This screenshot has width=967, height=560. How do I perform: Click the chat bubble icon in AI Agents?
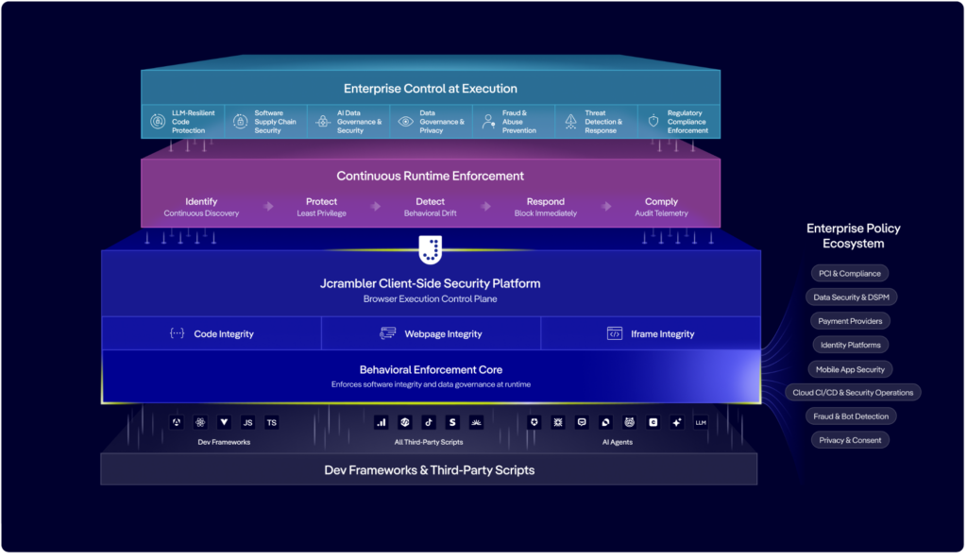(582, 422)
